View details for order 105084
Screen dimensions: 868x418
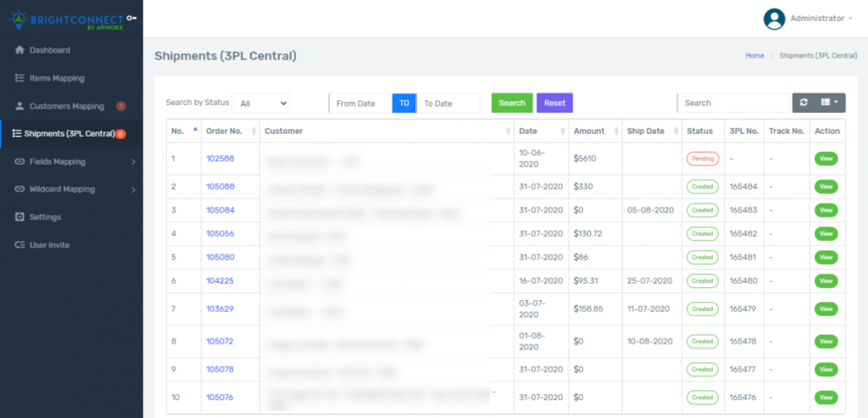826,209
